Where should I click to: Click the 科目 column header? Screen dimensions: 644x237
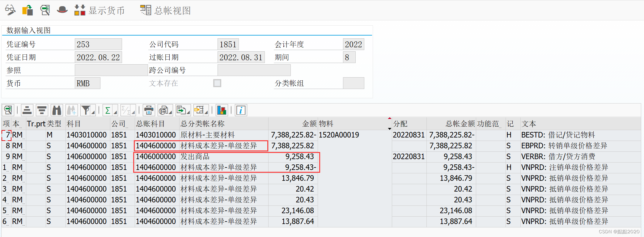point(88,124)
